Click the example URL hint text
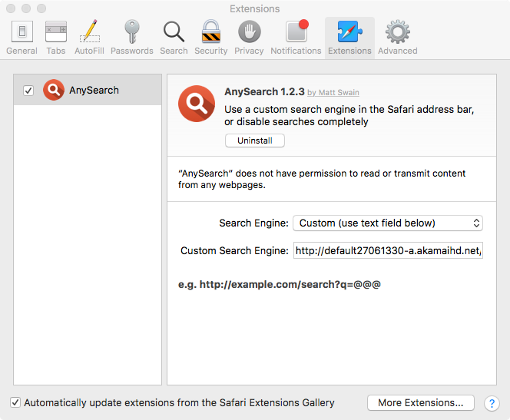Viewport: 510px width, 420px height. pos(280,284)
